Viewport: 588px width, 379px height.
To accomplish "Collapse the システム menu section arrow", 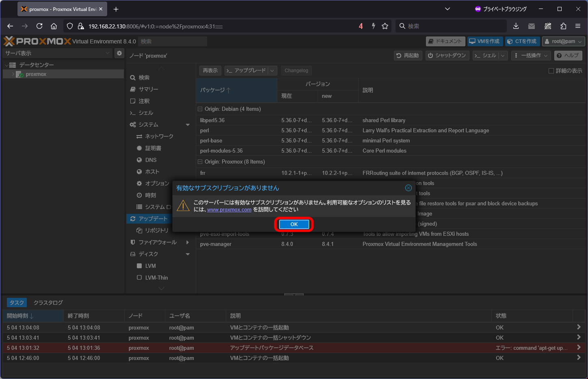I will click(x=188, y=125).
